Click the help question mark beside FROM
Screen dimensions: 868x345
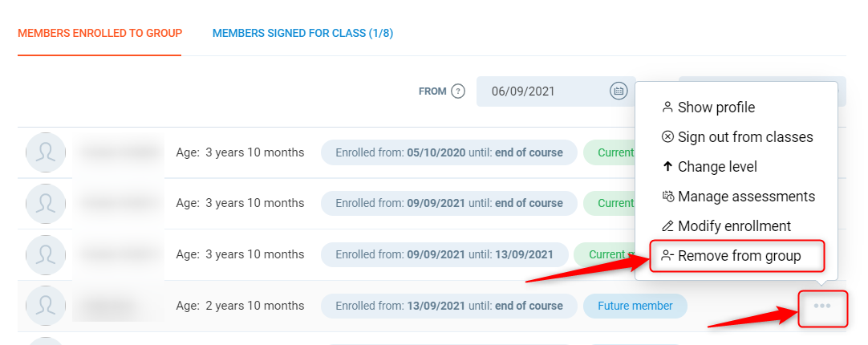click(458, 91)
